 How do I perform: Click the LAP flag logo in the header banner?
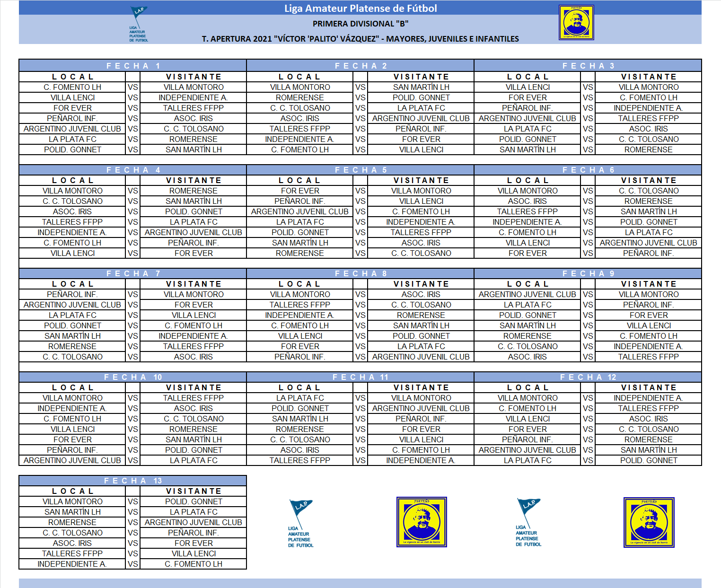click(139, 24)
